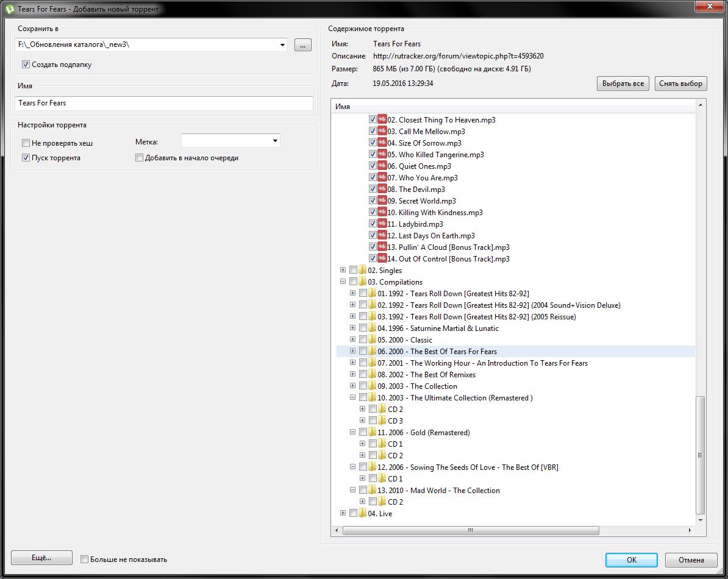The height and width of the screenshot is (579, 728).
Task: Click folder icon of 05. 2000 - Classic
Action: [x=372, y=339]
